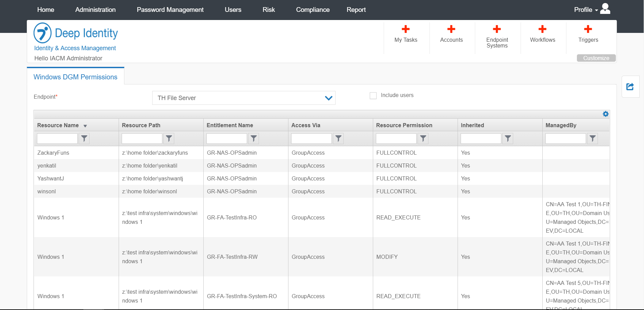Expand the Profile dropdown menu
Image resolution: width=644 pixels, height=310 pixels.
(x=586, y=9)
